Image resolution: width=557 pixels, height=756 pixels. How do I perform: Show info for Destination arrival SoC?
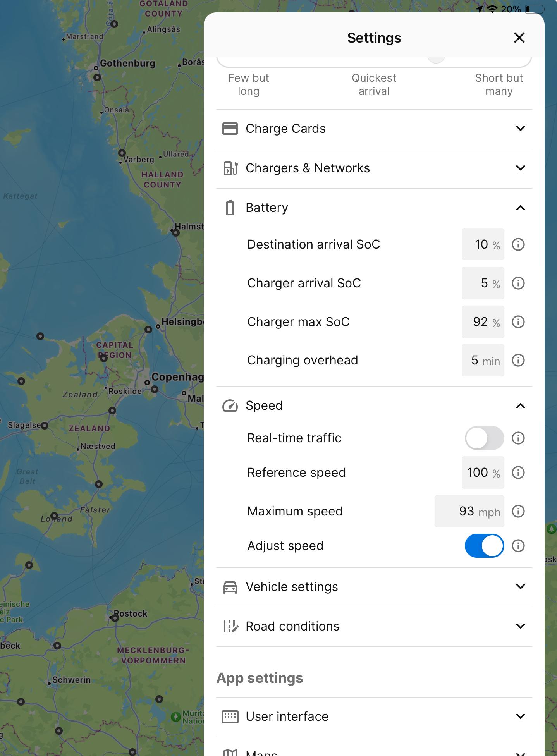518,244
